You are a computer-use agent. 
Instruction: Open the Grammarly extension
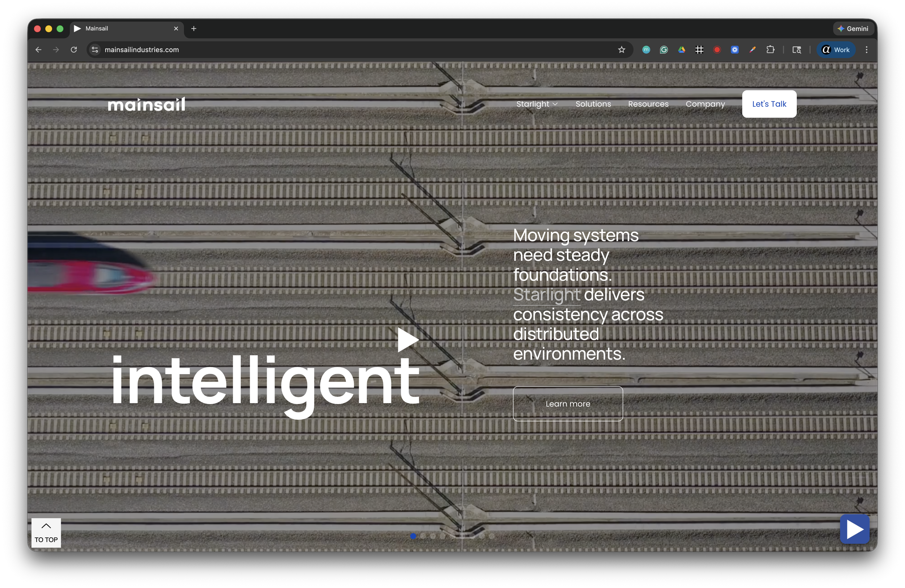pos(664,50)
